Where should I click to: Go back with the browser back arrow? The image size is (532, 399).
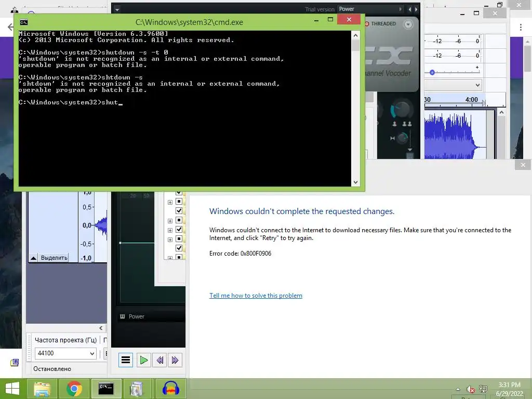point(10,27)
